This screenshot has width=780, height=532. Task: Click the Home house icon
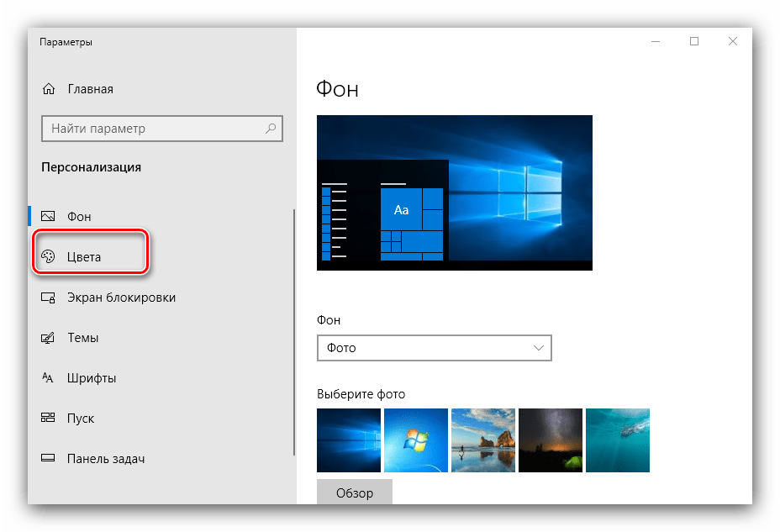pos(49,89)
